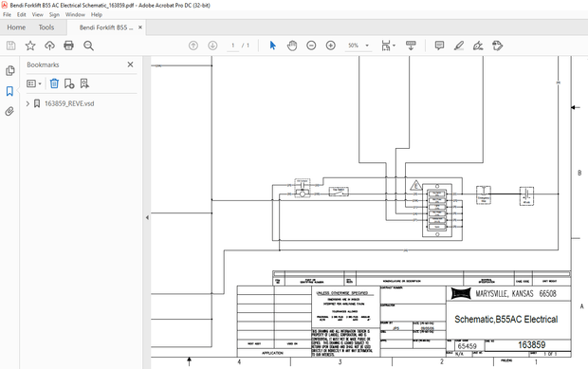This screenshot has width=588, height=369.
Task: Toggle the Bookmarks panel icon
Action: click(9, 91)
